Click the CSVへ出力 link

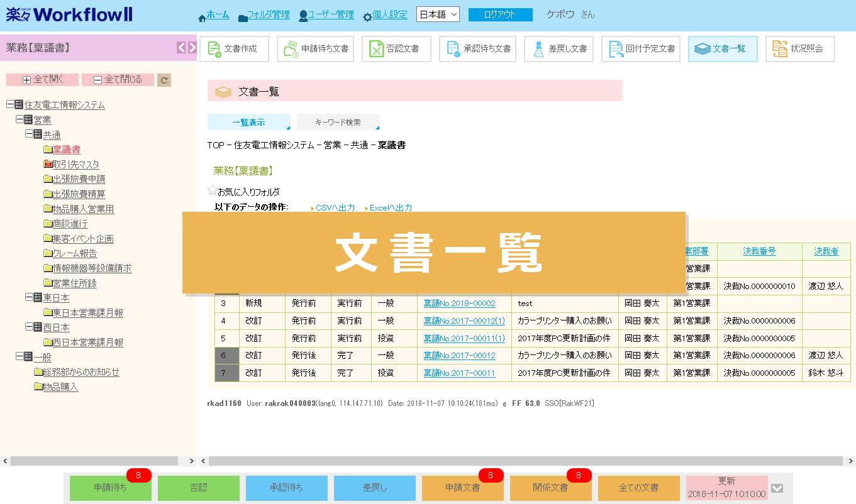point(335,207)
